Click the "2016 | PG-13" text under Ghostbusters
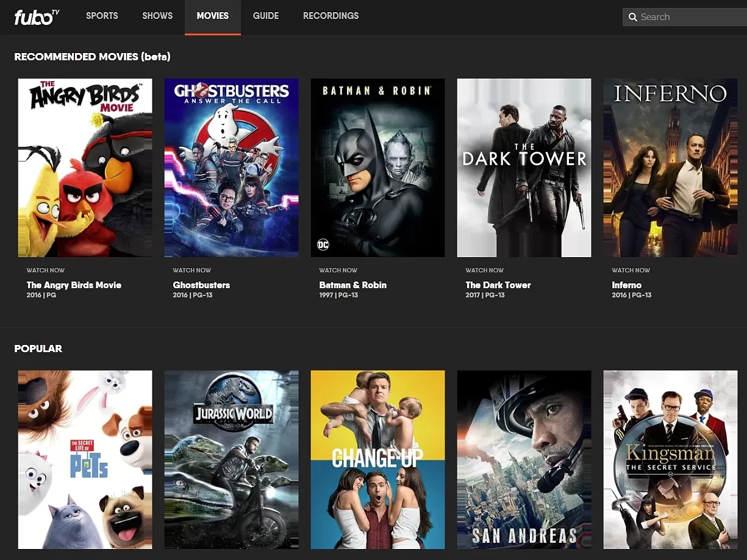Viewport: 747px width, 560px height. (x=193, y=295)
